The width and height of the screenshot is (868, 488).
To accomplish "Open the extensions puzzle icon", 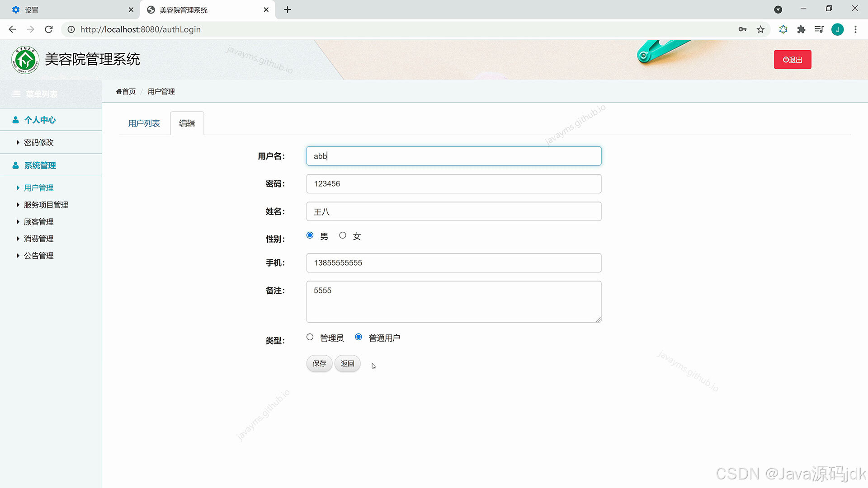I will tap(801, 29).
